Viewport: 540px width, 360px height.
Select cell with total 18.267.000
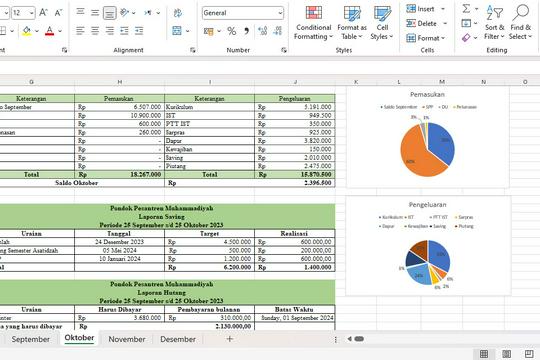(x=120, y=174)
